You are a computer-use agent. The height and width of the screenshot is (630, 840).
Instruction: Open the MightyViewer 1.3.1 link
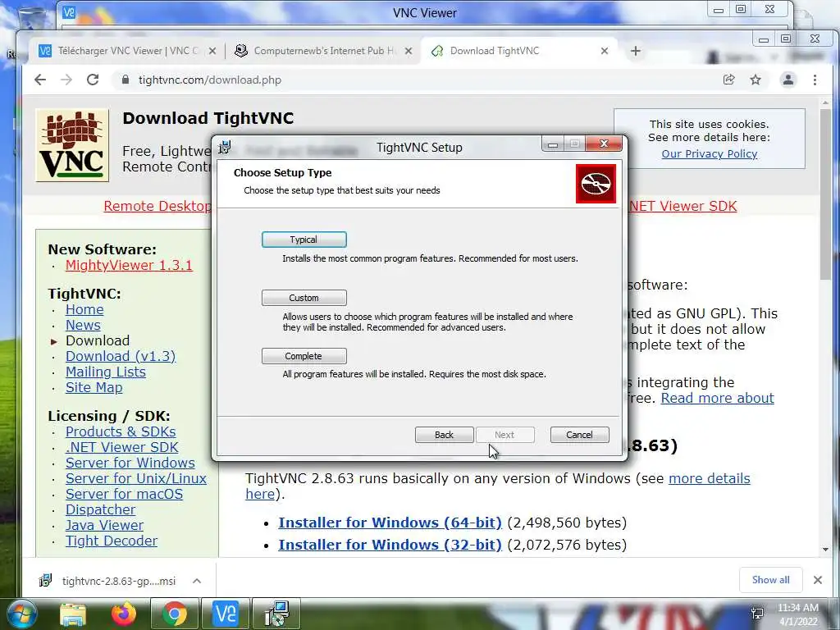click(x=129, y=265)
